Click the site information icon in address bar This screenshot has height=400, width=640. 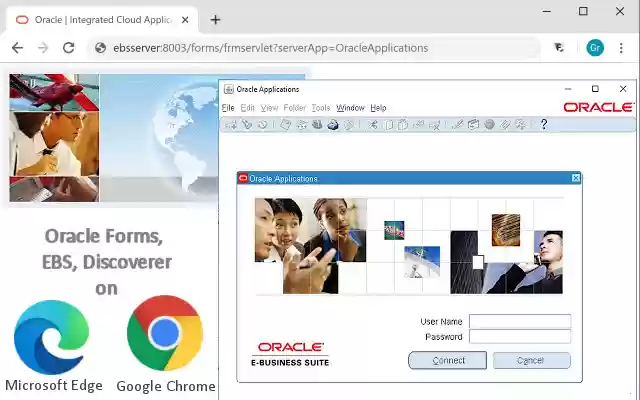100,48
